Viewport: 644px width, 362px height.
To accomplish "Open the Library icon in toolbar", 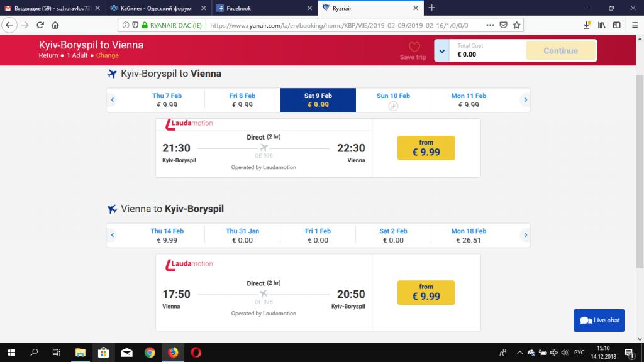I will [x=602, y=25].
